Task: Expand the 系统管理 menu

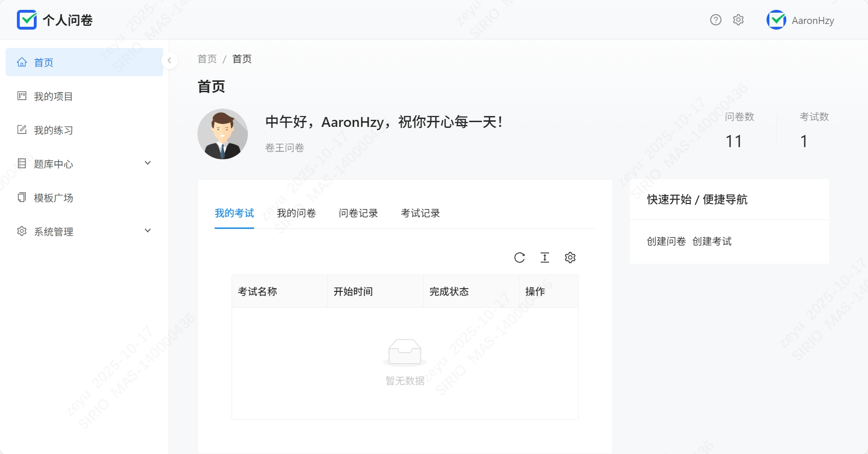Action: [x=53, y=231]
